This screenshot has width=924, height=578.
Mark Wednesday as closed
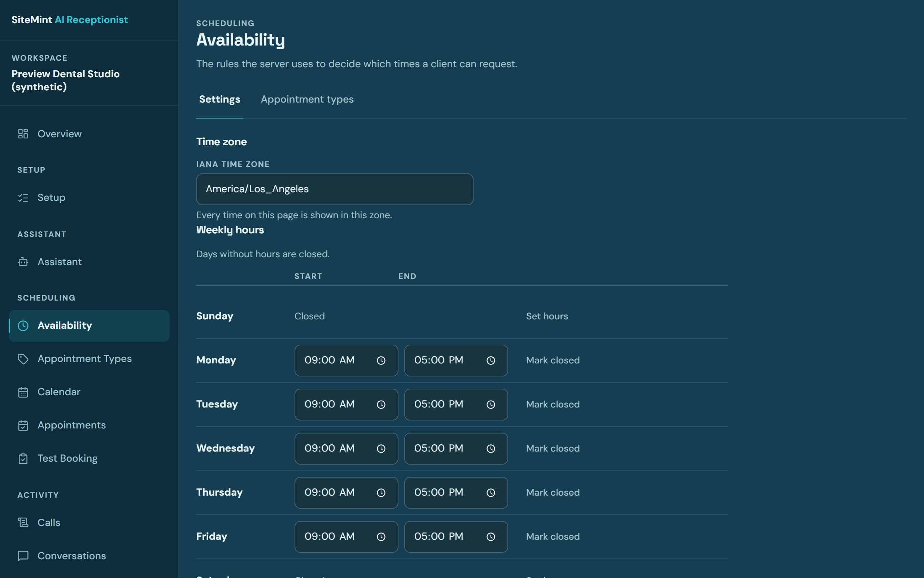(x=553, y=448)
